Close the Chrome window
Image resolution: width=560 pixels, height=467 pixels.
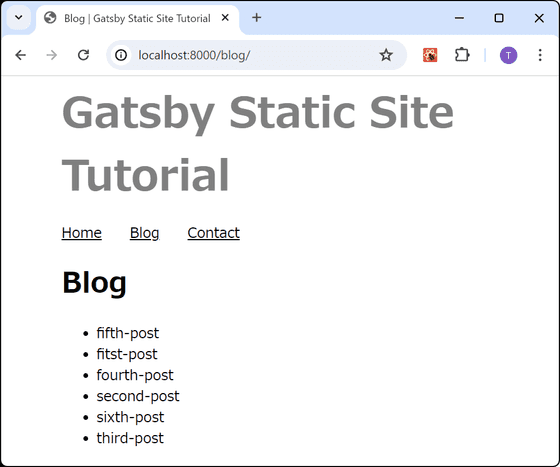point(539,18)
